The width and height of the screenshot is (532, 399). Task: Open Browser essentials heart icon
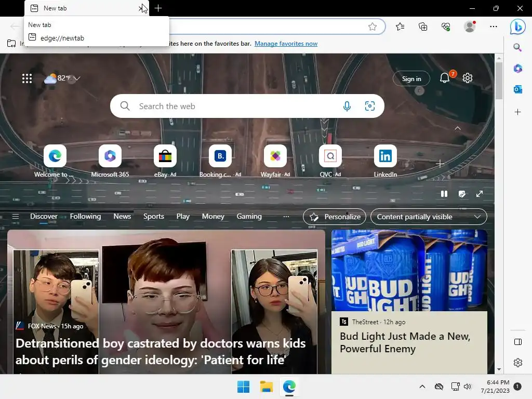(x=446, y=26)
